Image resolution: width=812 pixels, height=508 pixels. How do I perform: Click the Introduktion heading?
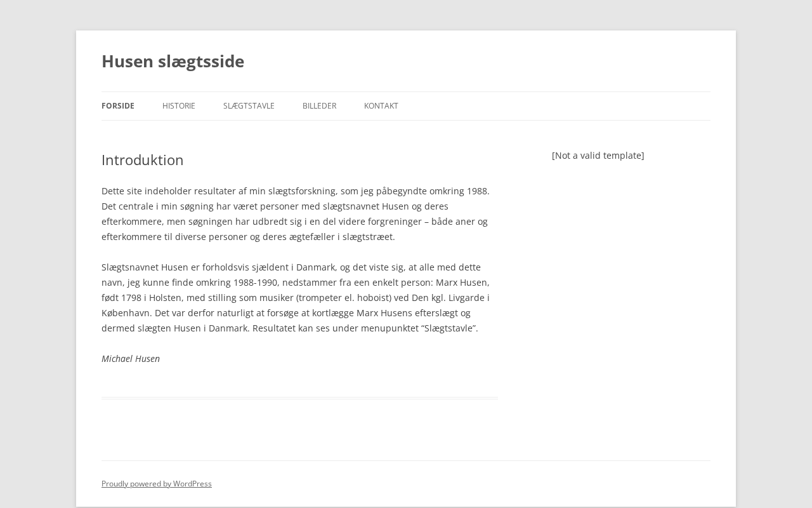pyautogui.click(x=143, y=160)
